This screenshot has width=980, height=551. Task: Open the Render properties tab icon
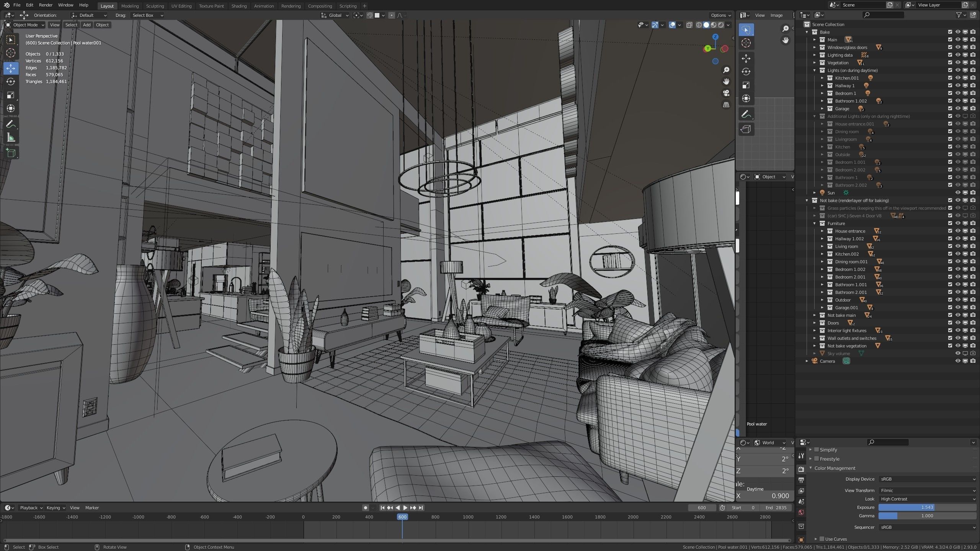801,469
